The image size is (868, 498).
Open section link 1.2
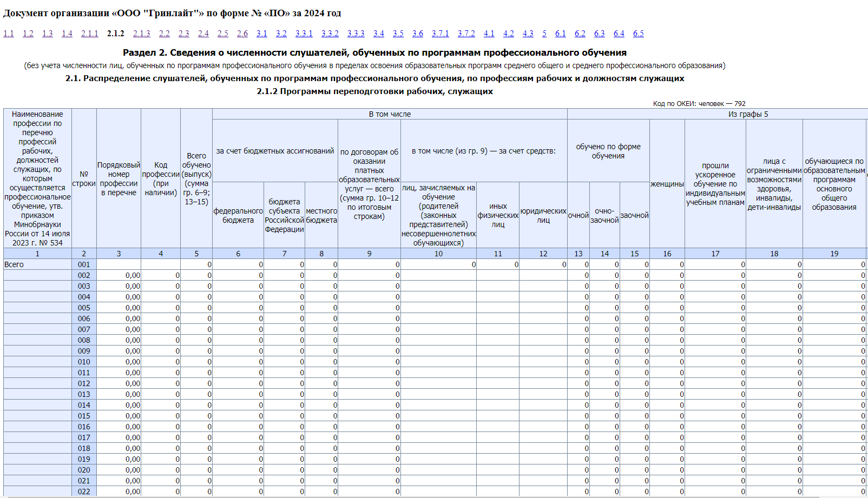pos(28,34)
